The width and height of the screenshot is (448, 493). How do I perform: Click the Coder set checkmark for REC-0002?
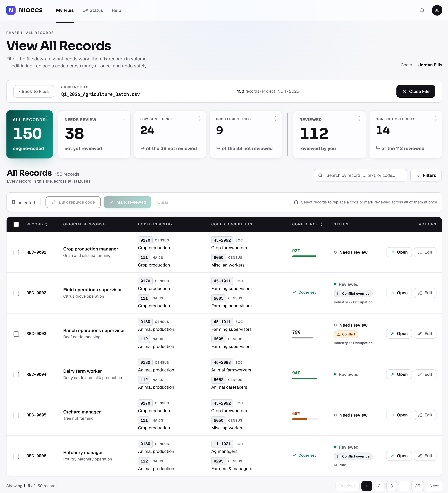click(294, 292)
